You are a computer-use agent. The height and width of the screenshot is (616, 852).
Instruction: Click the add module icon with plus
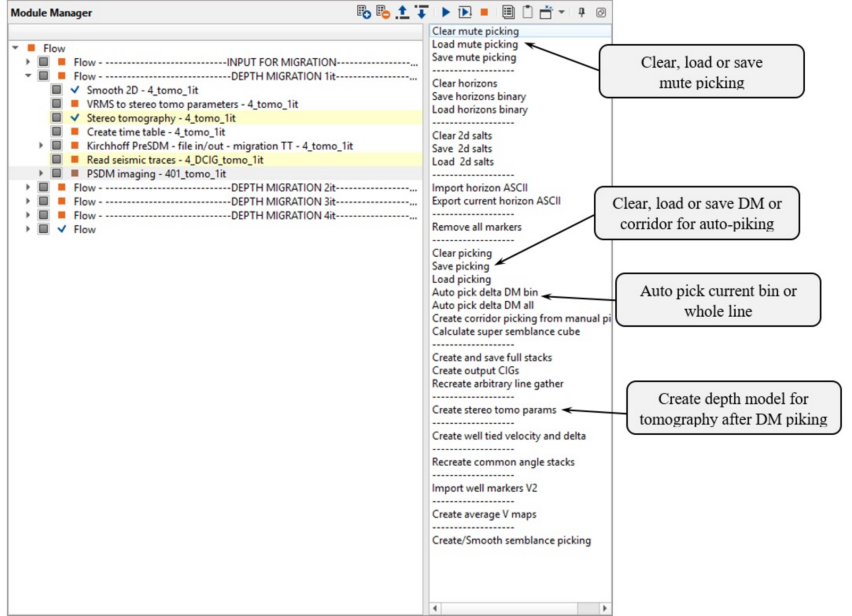pos(363,12)
